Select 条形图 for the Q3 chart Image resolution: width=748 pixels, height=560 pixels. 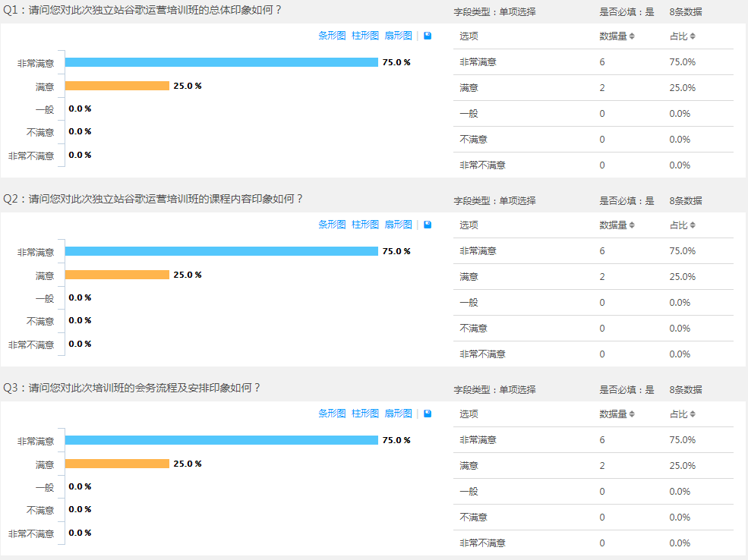point(332,414)
